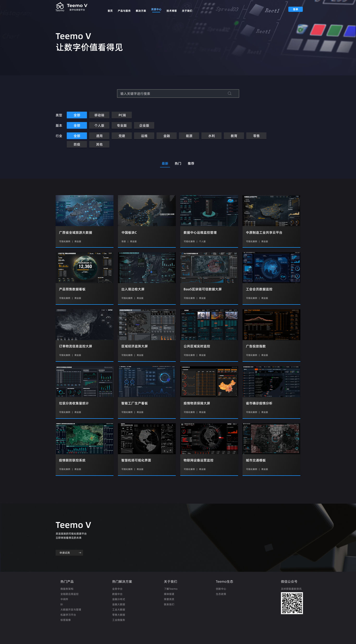This screenshot has height=644, width=356.
Task: Open 产品预售数据看板 thumbnail
Action: (84, 267)
